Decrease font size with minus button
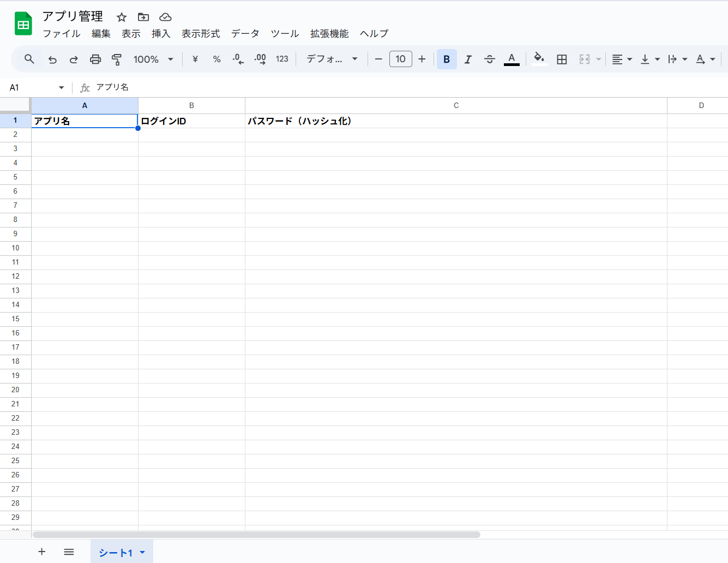Screen dimensions: 728x563 point(378,59)
